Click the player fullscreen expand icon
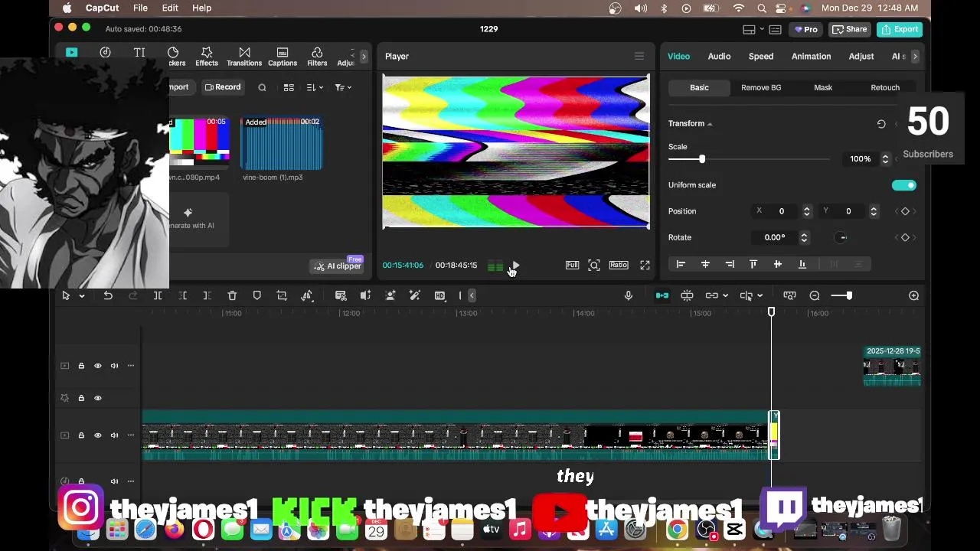The height and width of the screenshot is (551, 980). pyautogui.click(x=645, y=266)
